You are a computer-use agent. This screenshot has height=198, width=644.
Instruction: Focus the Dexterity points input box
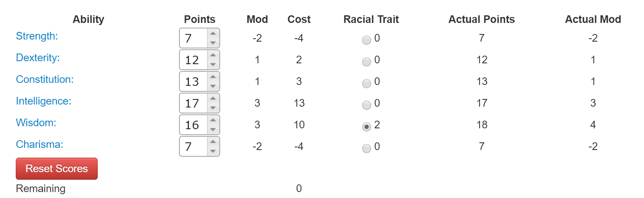click(x=193, y=60)
